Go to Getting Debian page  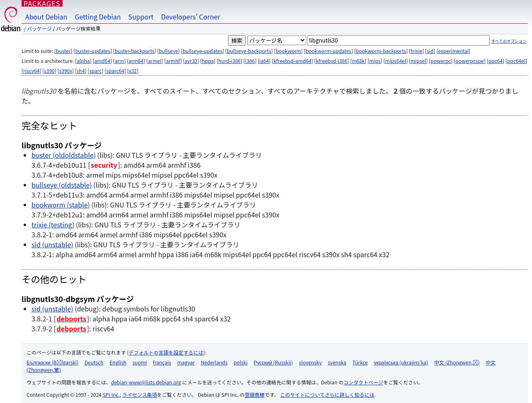(98, 17)
